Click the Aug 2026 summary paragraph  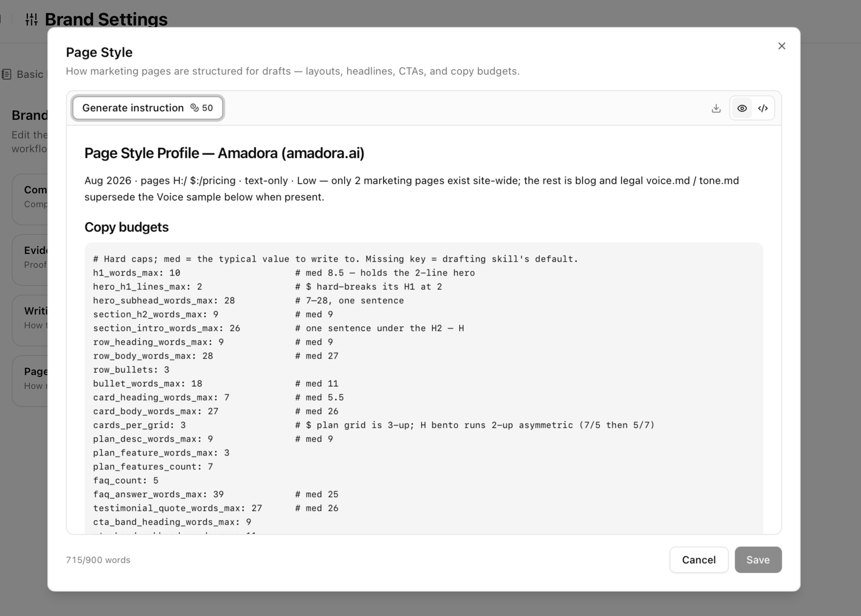pyautogui.click(x=411, y=189)
